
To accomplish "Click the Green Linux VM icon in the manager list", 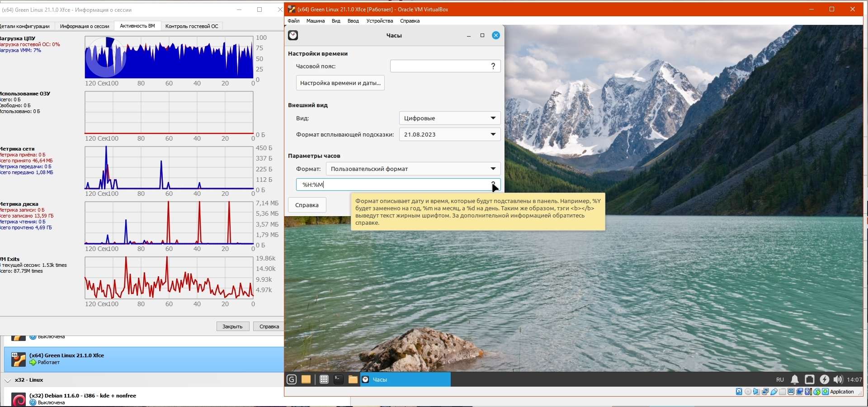I will 19,359.
